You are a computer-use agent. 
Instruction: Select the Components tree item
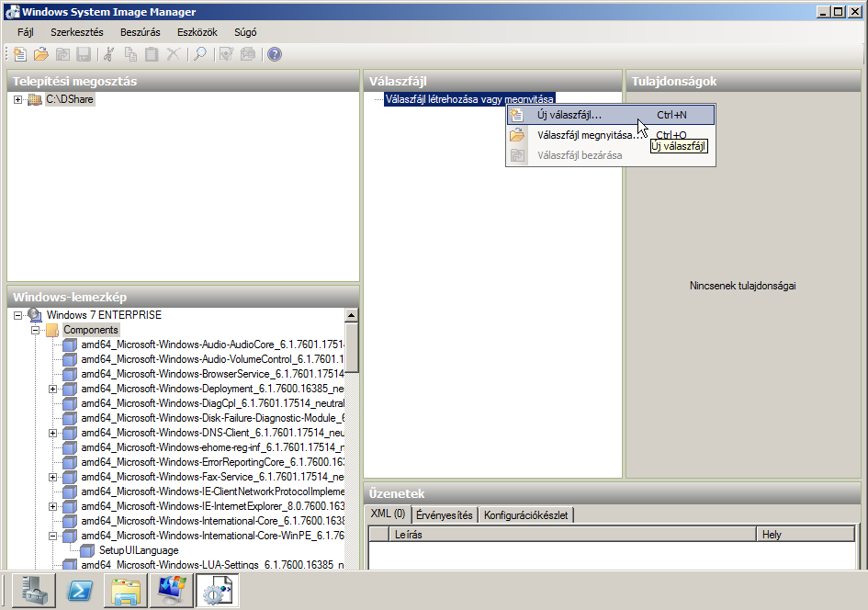coord(91,330)
